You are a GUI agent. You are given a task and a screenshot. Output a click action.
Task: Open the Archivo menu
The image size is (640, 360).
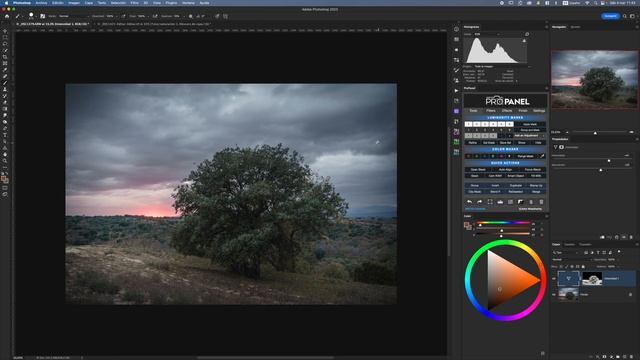click(41, 3)
